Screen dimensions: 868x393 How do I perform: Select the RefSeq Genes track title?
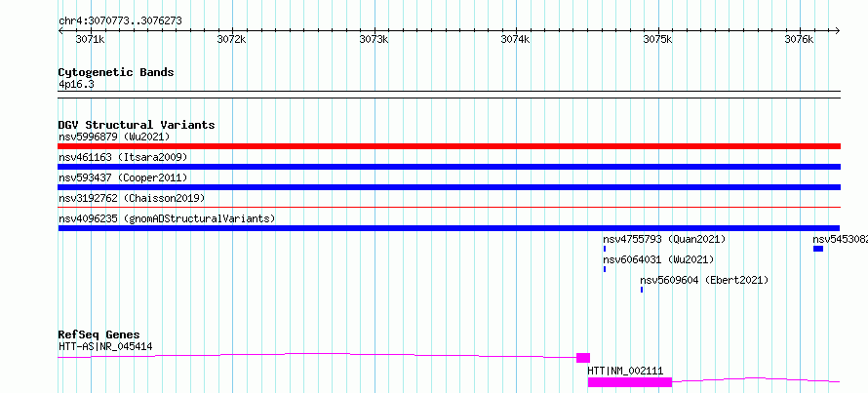tap(99, 334)
